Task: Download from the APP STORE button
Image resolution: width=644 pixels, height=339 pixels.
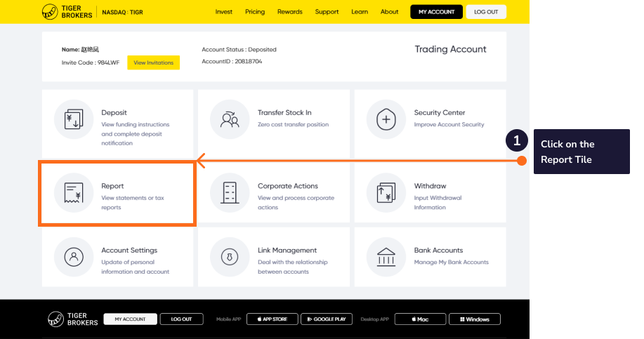Action: point(272,319)
